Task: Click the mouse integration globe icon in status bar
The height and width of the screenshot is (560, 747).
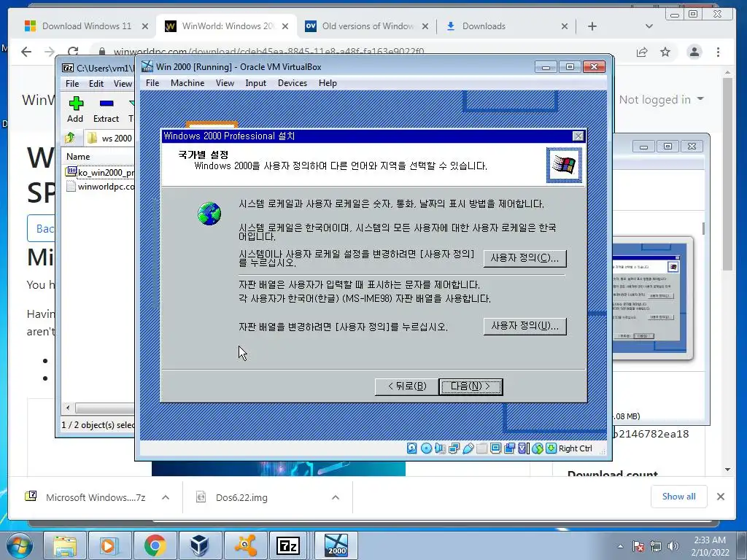Action: click(538, 448)
